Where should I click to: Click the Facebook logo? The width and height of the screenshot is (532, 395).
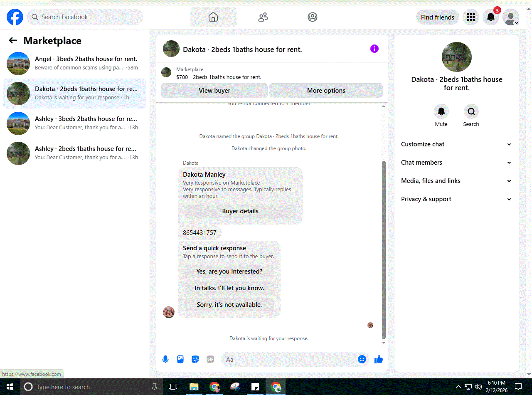click(15, 17)
